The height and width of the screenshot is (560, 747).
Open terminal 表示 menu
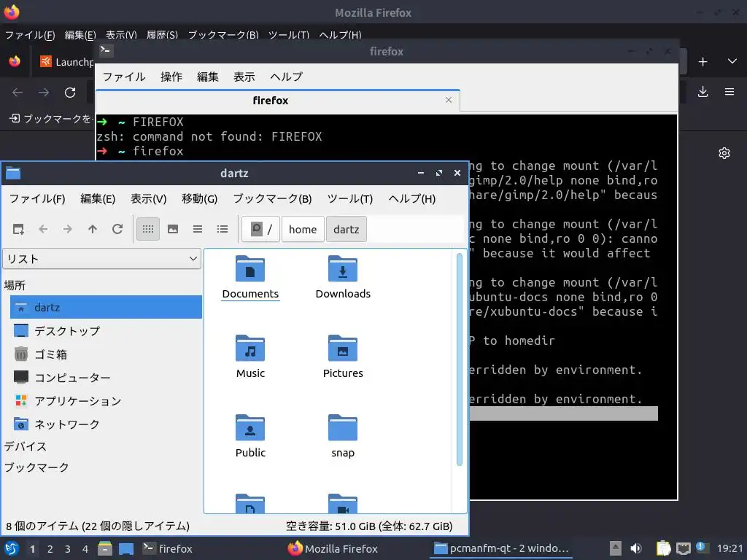[244, 77]
